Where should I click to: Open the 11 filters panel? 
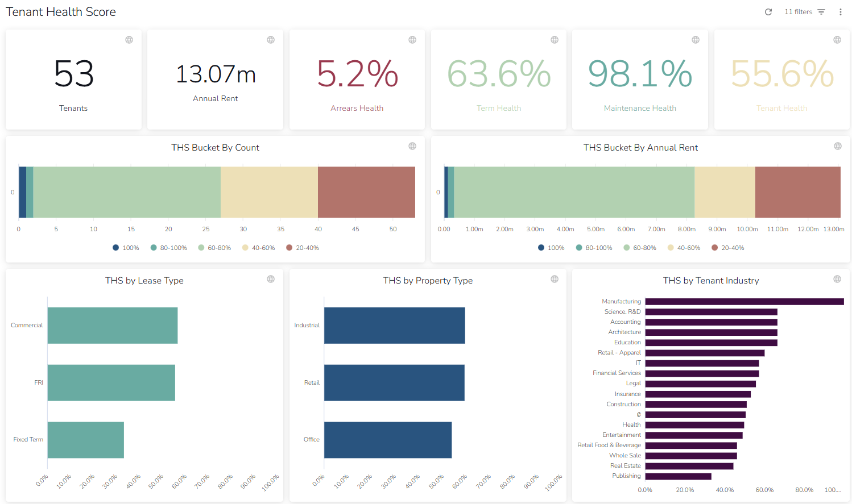pos(804,12)
